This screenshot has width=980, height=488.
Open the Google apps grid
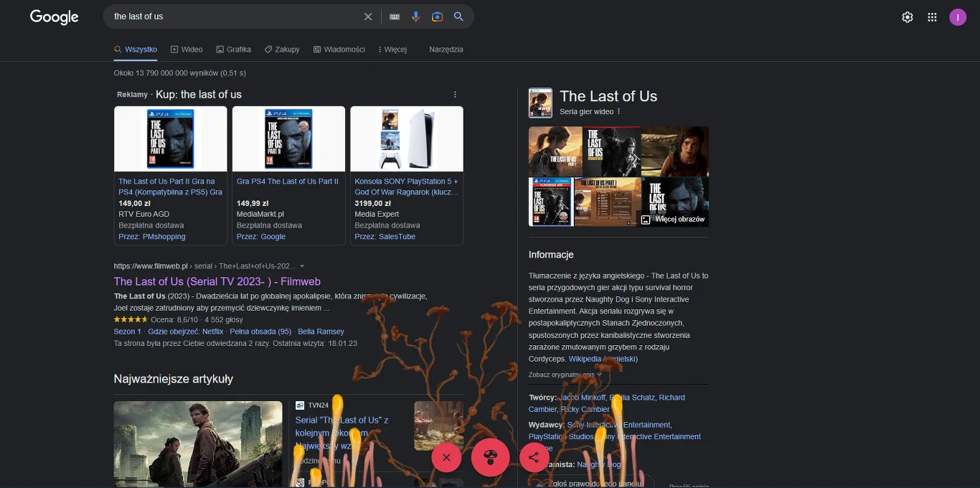[x=932, y=17]
